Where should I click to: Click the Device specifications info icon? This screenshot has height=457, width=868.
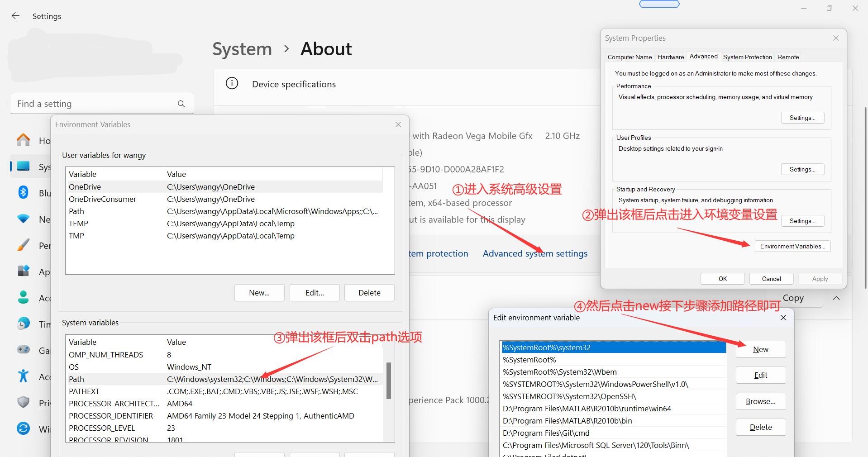point(232,84)
